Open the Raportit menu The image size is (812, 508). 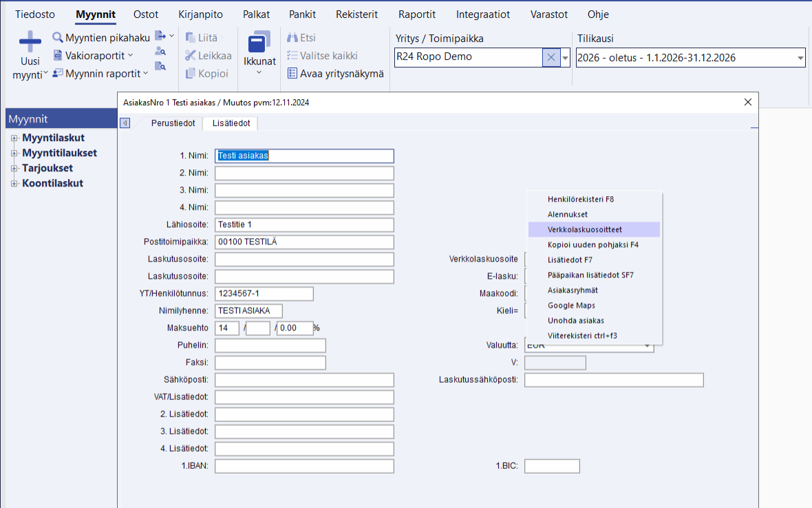click(417, 14)
